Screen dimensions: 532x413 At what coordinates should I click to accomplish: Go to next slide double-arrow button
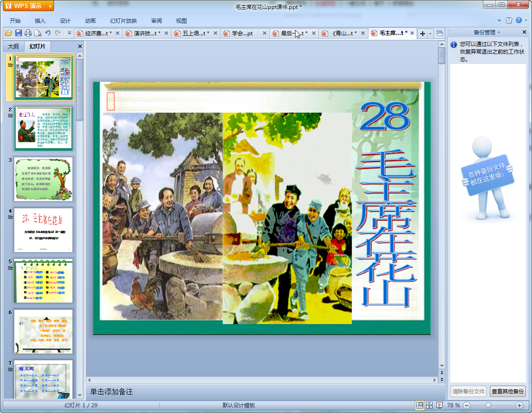coord(442,380)
